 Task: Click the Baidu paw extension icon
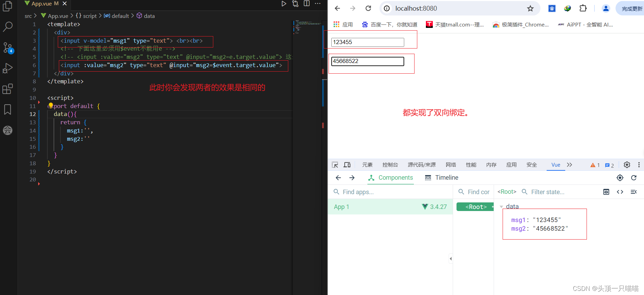tap(552, 8)
